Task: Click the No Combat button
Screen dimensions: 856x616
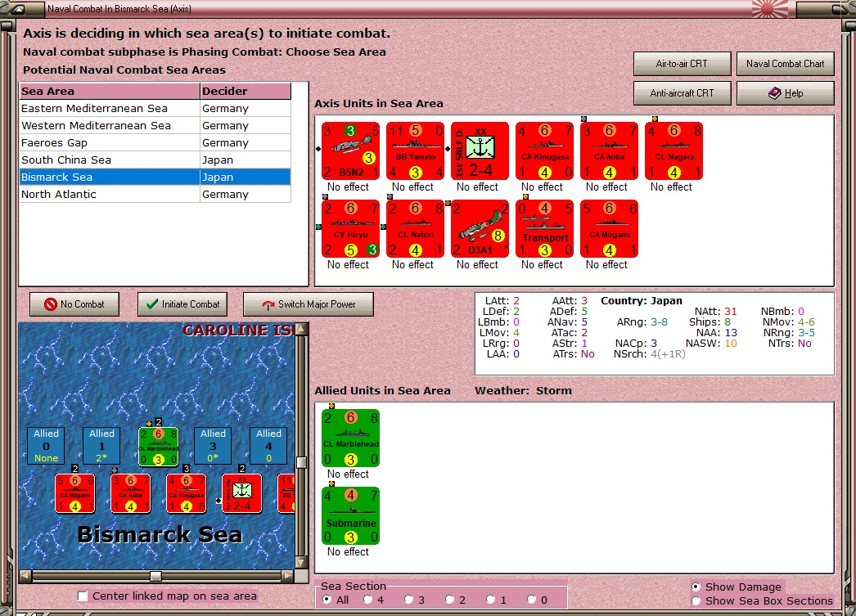Action: [x=74, y=304]
